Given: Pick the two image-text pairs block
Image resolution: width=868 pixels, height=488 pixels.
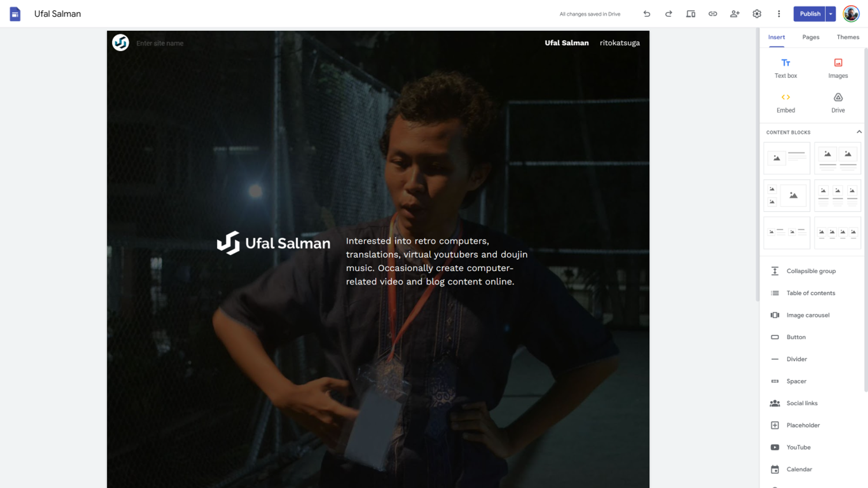Looking at the screenshot, I should [786, 233].
